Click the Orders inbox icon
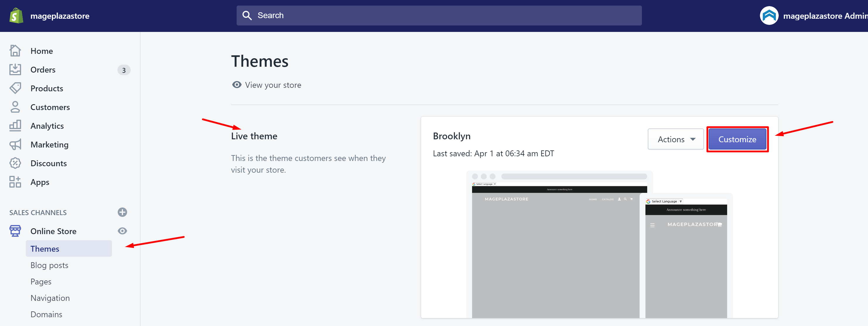868x326 pixels. pyautogui.click(x=15, y=70)
